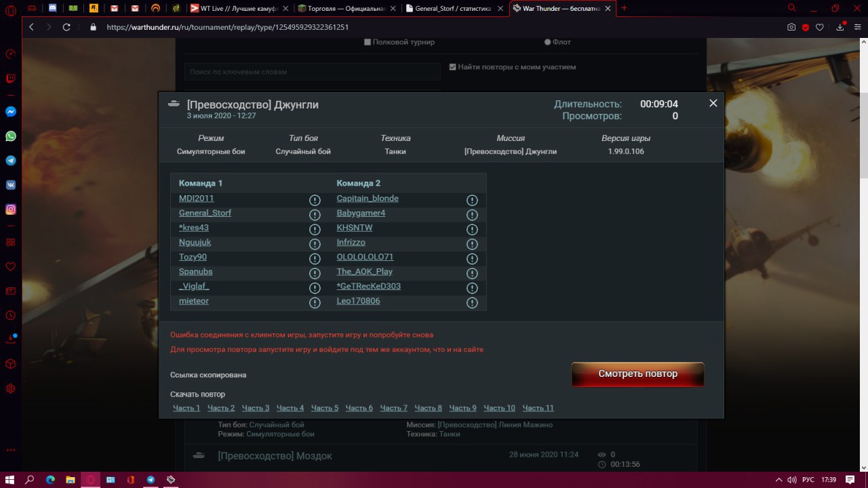Screen dimensions: 868x488
Task: Open player profile MDI2011
Action: tap(196, 199)
